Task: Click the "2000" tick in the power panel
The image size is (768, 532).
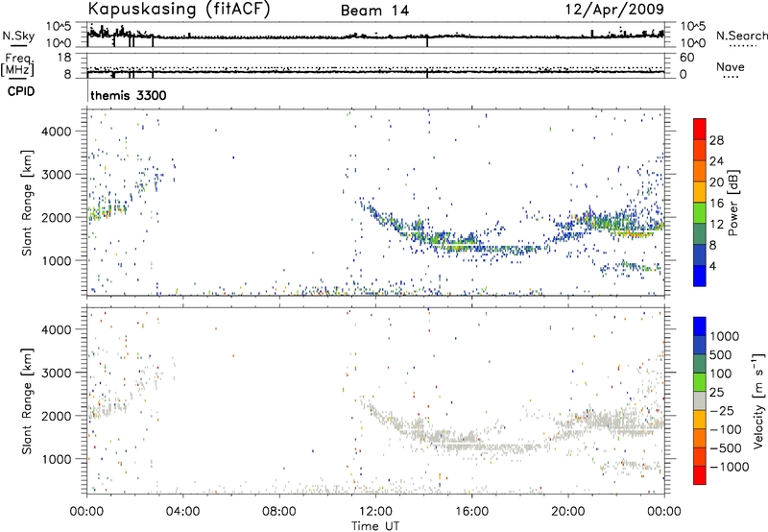Action: [x=57, y=217]
